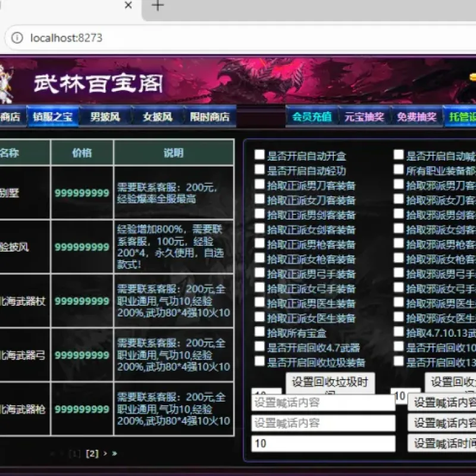Focus the first 设置喊话内容 text field

pos(323,403)
